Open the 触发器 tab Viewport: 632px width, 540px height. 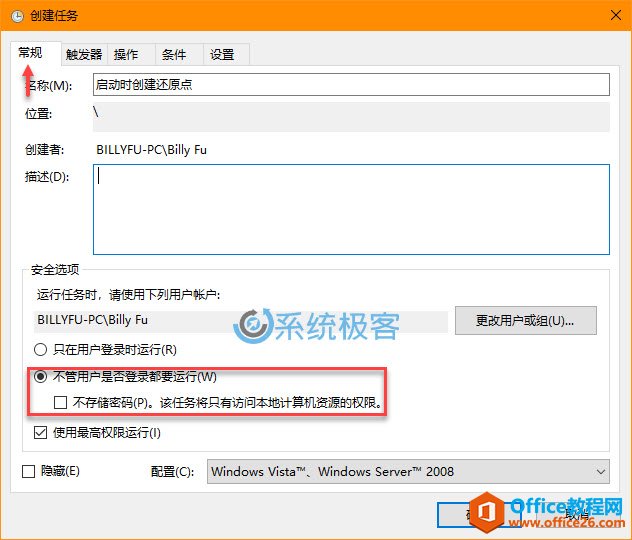pyautogui.click(x=84, y=54)
